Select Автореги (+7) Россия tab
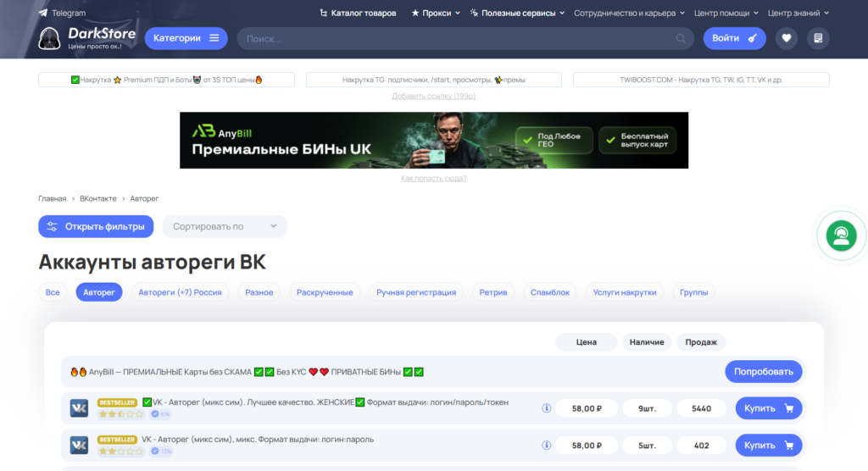This screenshot has height=471, width=868. 180,292
